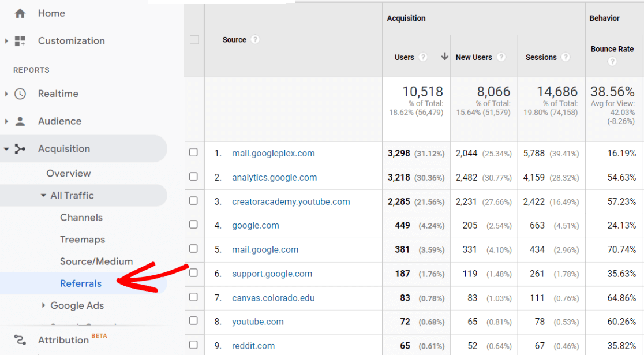Open the Referrals report

pos(81,283)
